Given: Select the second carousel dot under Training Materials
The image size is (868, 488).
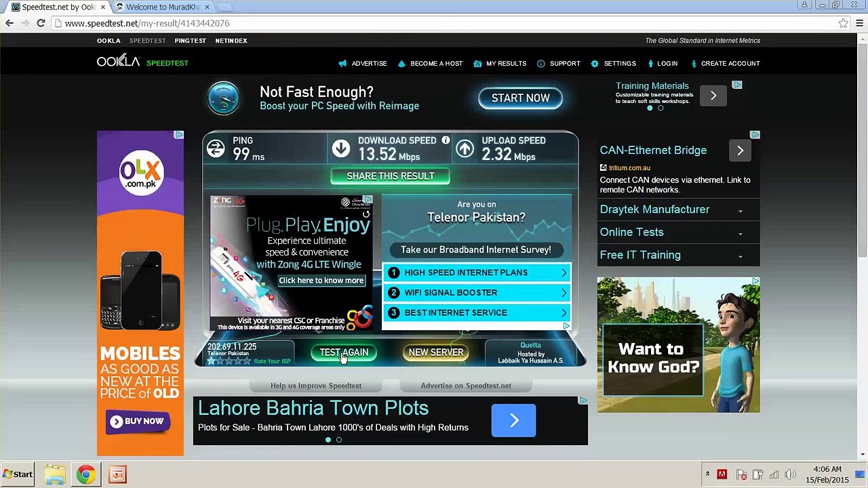Looking at the screenshot, I should coord(660,108).
